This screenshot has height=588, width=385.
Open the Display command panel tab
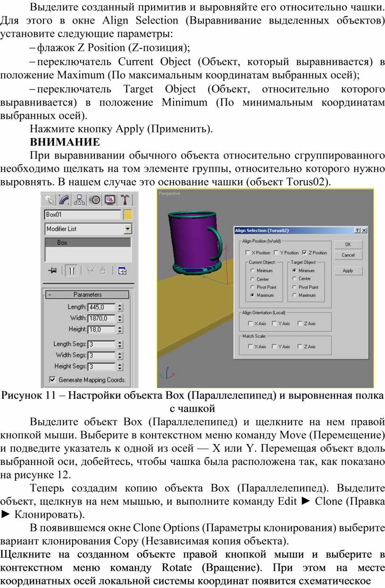pos(110,200)
